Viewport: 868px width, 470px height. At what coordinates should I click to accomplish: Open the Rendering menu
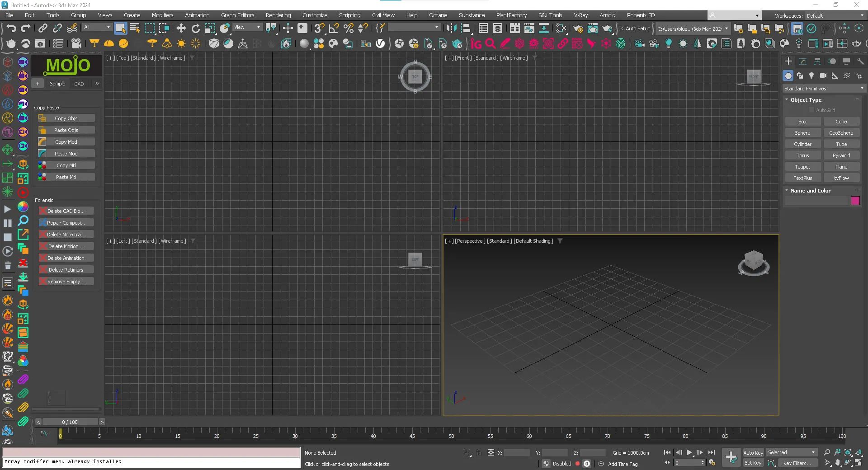coord(278,15)
